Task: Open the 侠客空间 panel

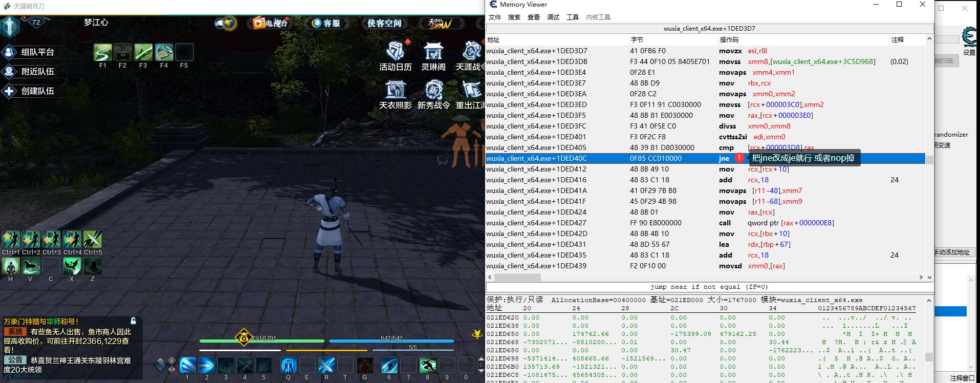Action: 384,23
